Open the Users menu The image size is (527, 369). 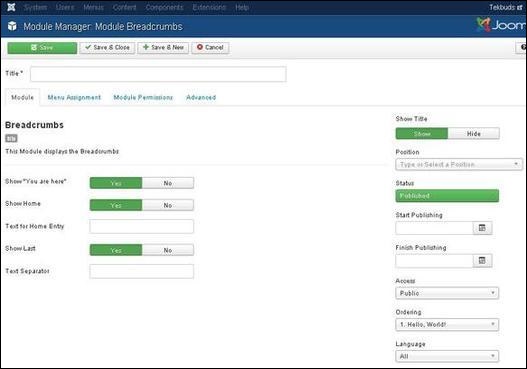tap(65, 7)
